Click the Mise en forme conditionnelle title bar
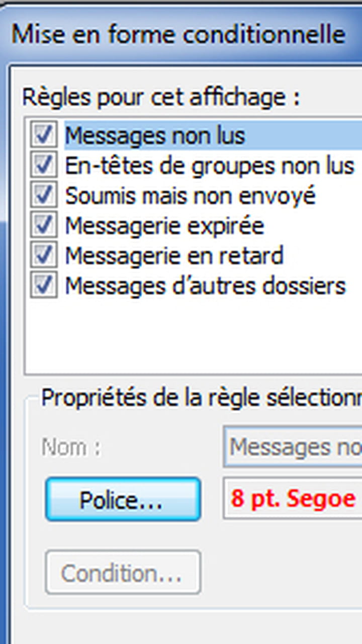Viewport: 362px width, 644px height. click(181, 34)
